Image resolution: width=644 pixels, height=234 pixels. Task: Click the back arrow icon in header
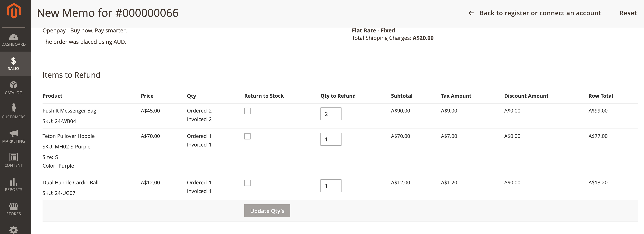471,13
